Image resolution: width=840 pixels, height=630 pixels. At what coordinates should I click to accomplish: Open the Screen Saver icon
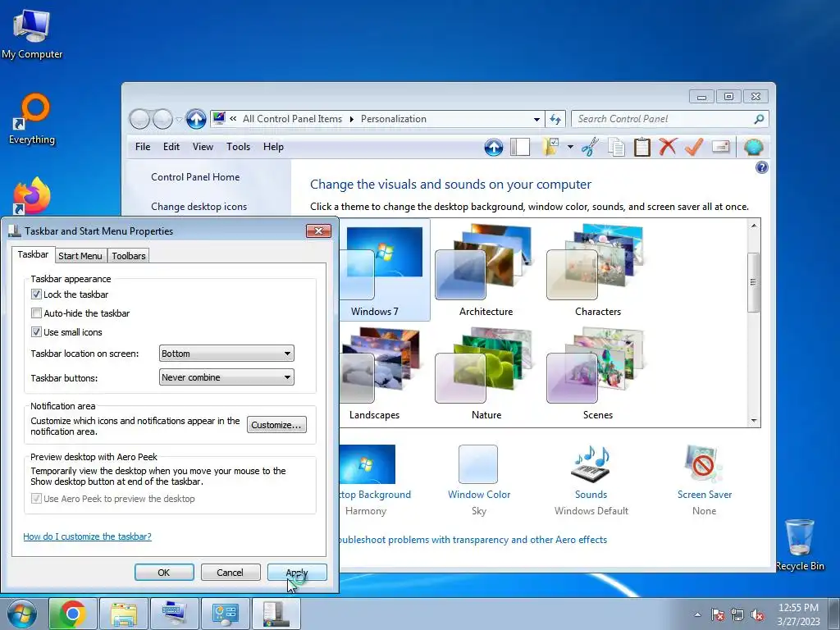[x=704, y=464]
